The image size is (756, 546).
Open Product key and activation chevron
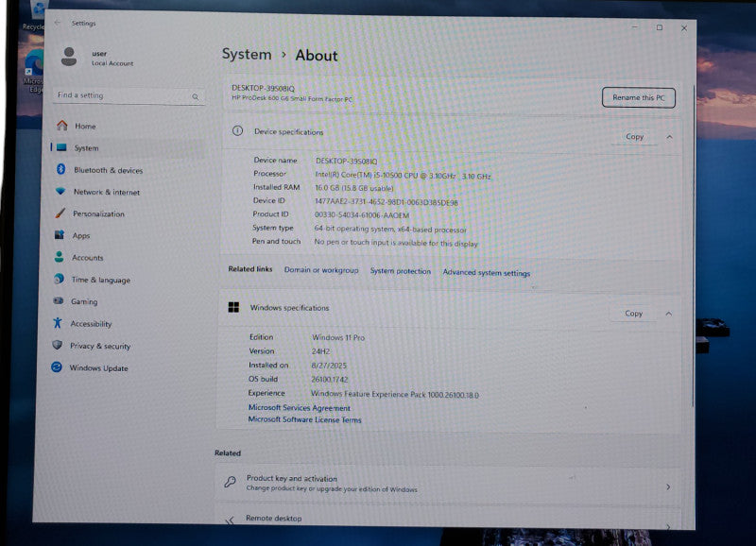668,486
